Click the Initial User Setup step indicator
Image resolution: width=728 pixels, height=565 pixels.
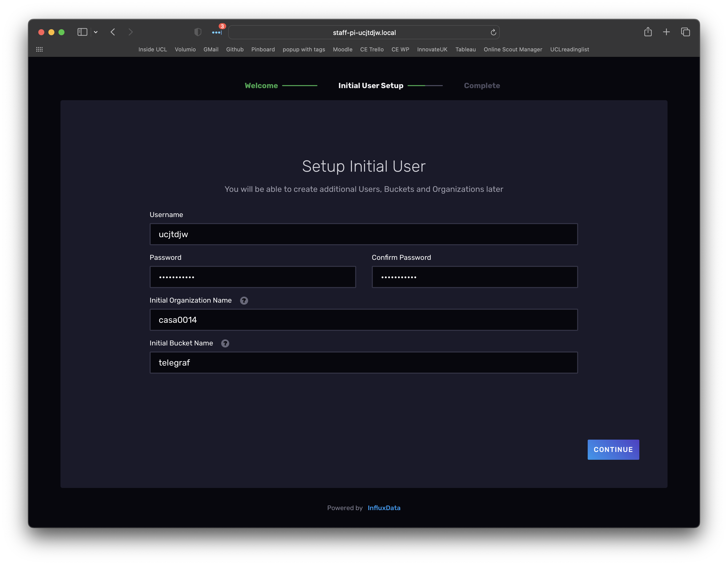[371, 85]
